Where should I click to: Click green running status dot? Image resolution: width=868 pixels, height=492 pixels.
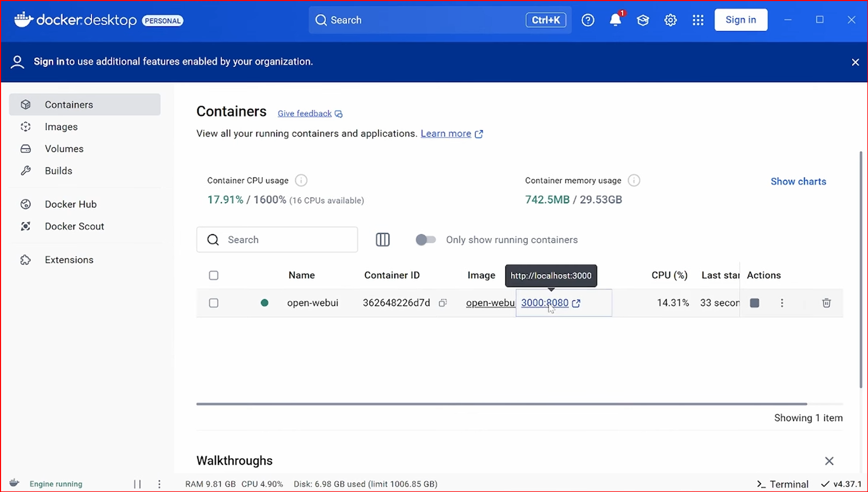tap(264, 303)
